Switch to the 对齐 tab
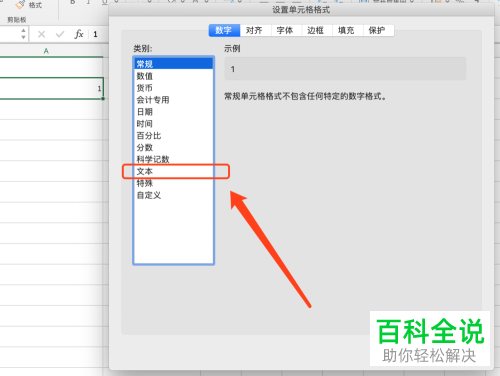500x376 pixels. (255, 30)
